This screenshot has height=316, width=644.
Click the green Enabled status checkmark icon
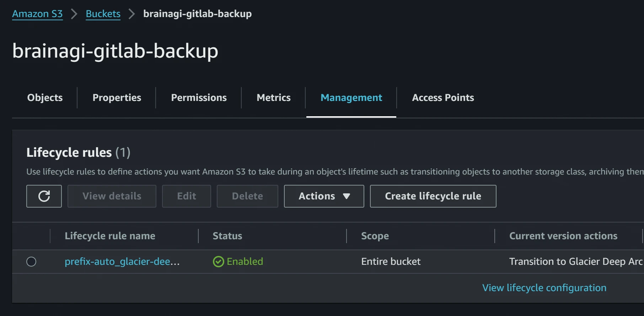(x=218, y=262)
